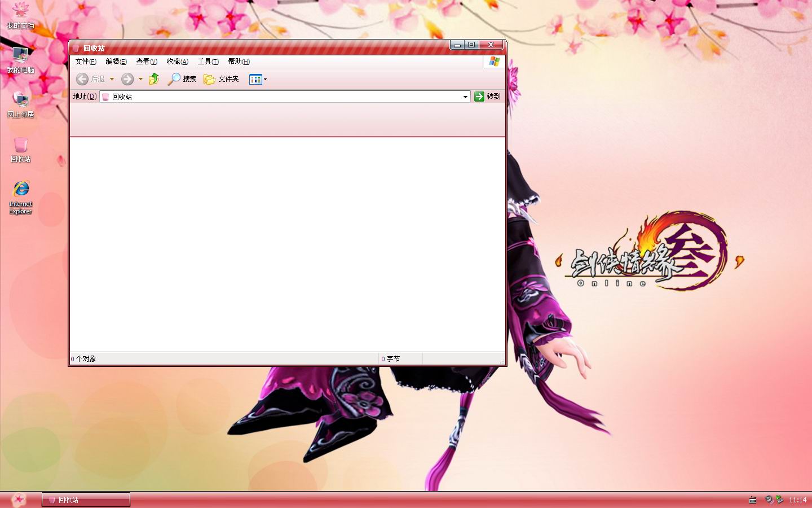Toggle the Folders (文件夹) pane button

point(221,79)
